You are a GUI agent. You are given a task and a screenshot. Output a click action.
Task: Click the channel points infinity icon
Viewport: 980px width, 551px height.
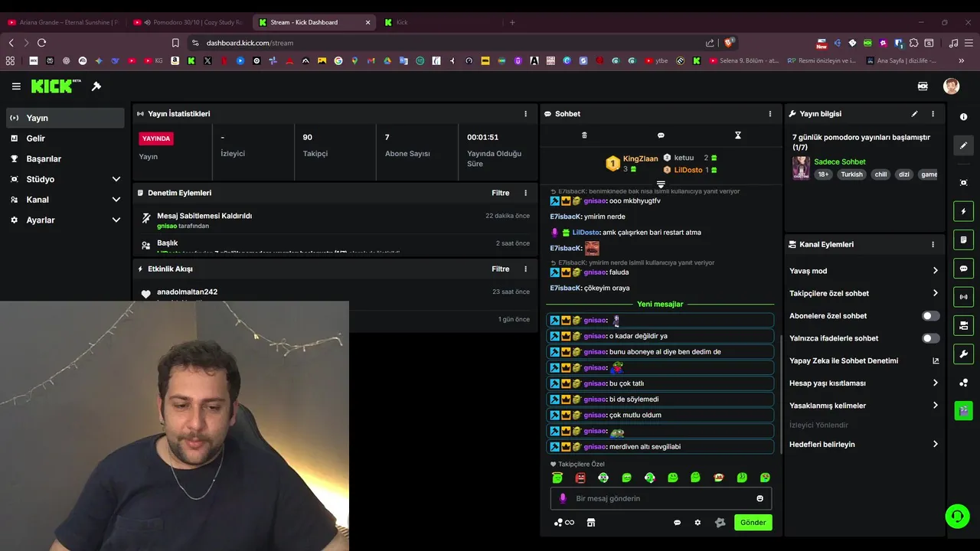[564, 523]
